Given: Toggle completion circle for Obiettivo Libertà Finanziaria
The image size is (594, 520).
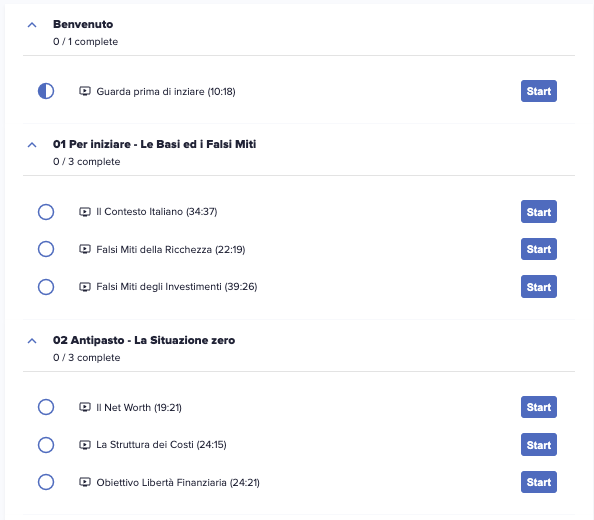Looking at the screenshot, I should coord(46,482).
